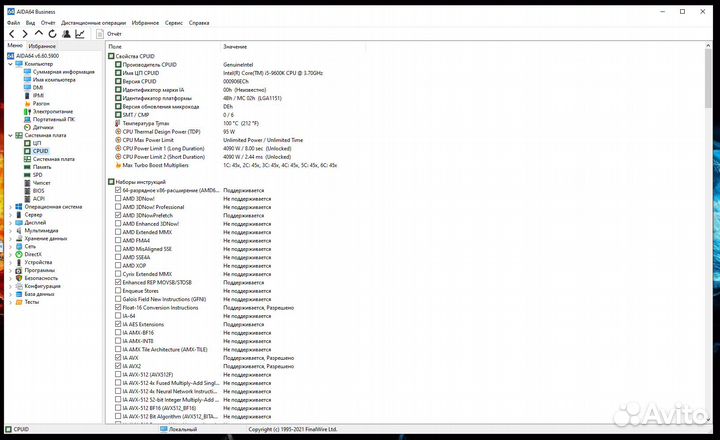
Task: Toggle AMD 3DNow! checkbox
Action: [x=118, y=198]
